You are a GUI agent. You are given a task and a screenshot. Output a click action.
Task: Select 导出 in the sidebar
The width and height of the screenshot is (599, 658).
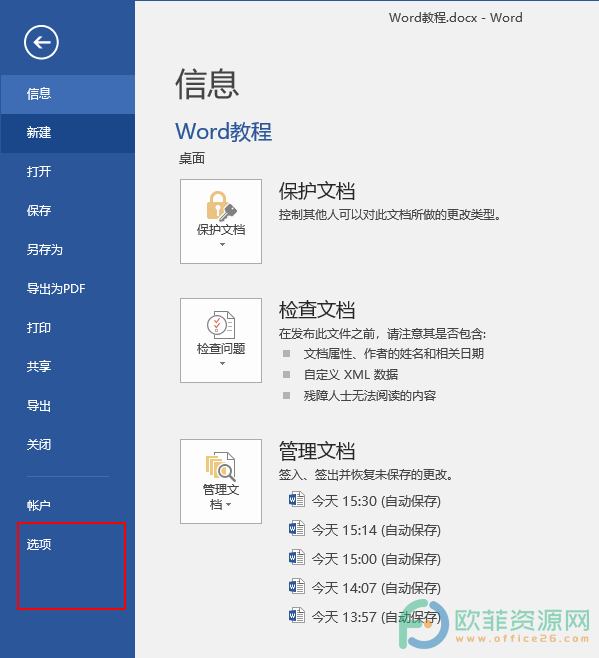click(68, 406)
